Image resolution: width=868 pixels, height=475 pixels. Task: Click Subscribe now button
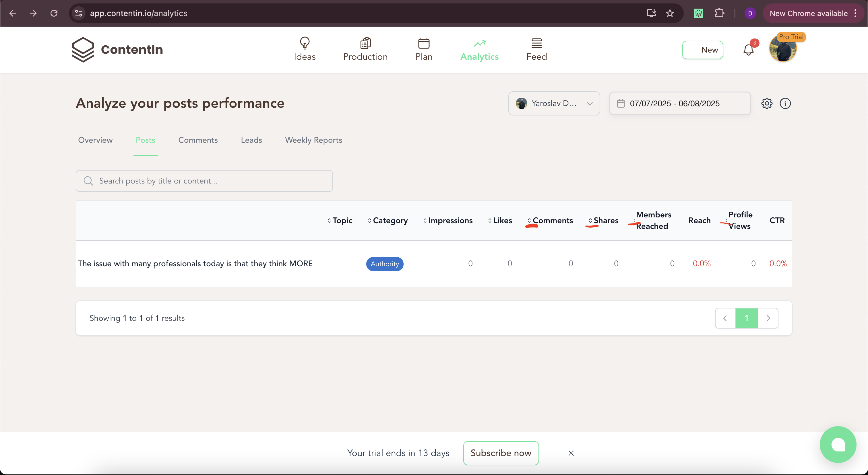click(501, 453)
